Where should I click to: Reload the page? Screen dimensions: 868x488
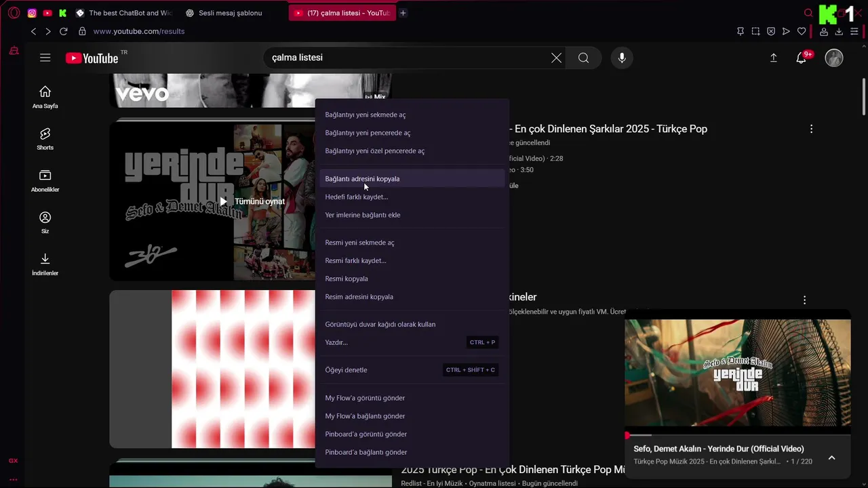point(64,31)
